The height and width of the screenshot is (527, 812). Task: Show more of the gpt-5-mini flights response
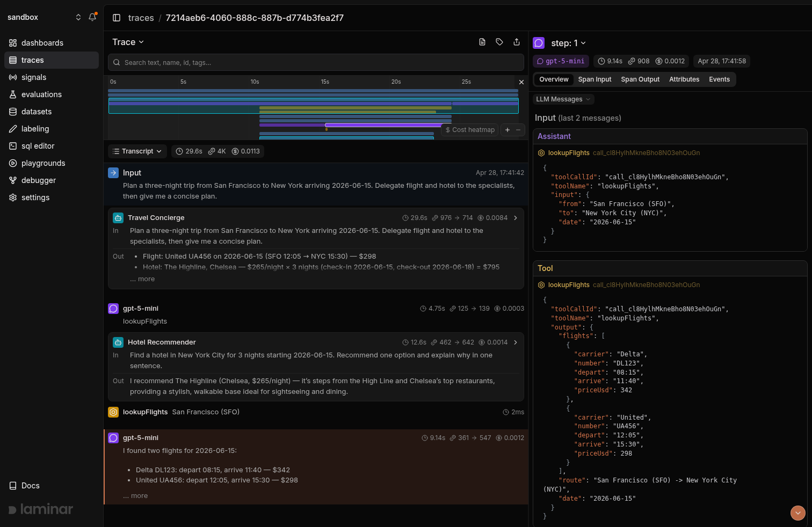[x=135, y=496]
